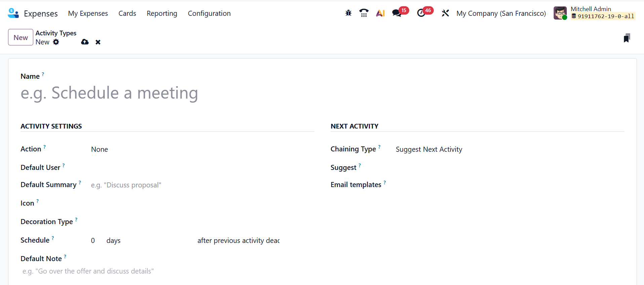Click the New button
This screenshot has height=285, width=644.
click(20, 37)
